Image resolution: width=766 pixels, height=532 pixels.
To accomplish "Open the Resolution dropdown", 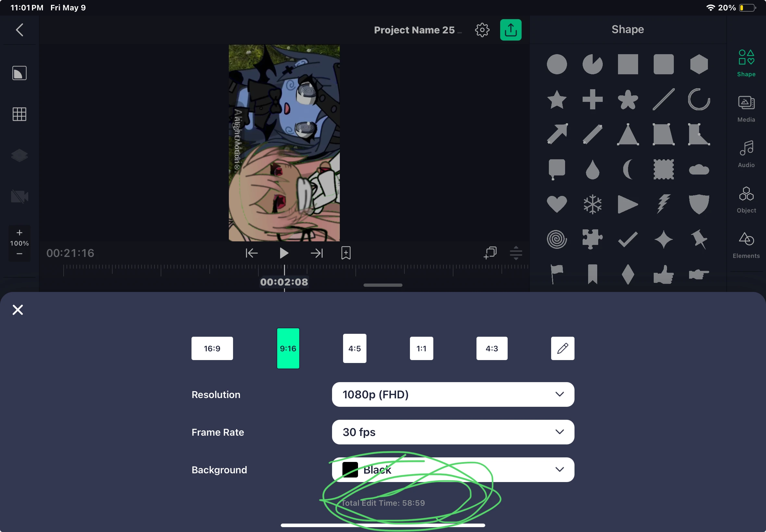I will 453,394.
